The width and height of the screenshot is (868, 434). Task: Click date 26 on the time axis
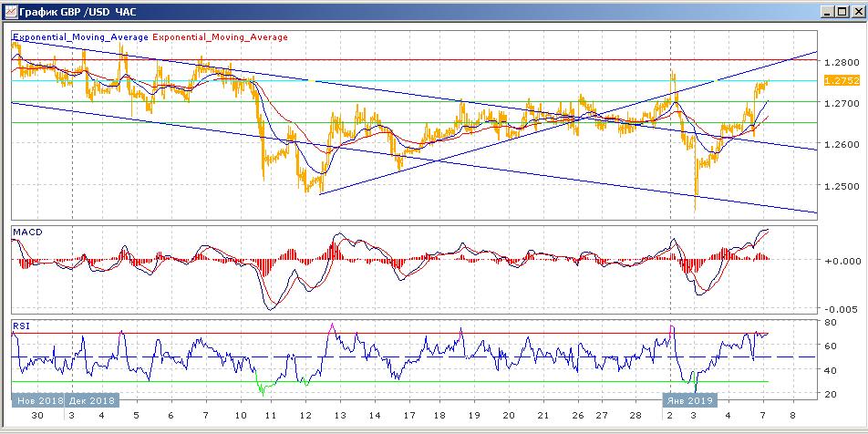point(576,415)
